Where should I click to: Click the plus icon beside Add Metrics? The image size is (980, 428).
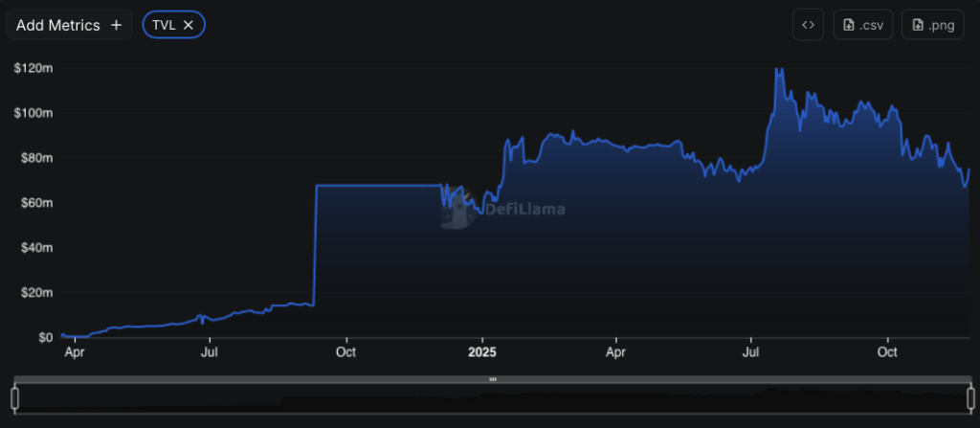pyautogui.click(x=116, y=25)
